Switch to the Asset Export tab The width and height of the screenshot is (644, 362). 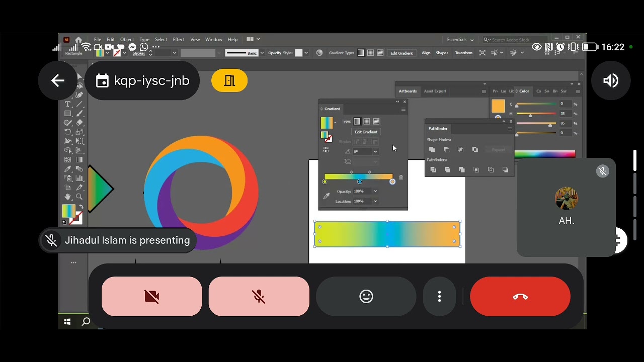coord(435,91)
